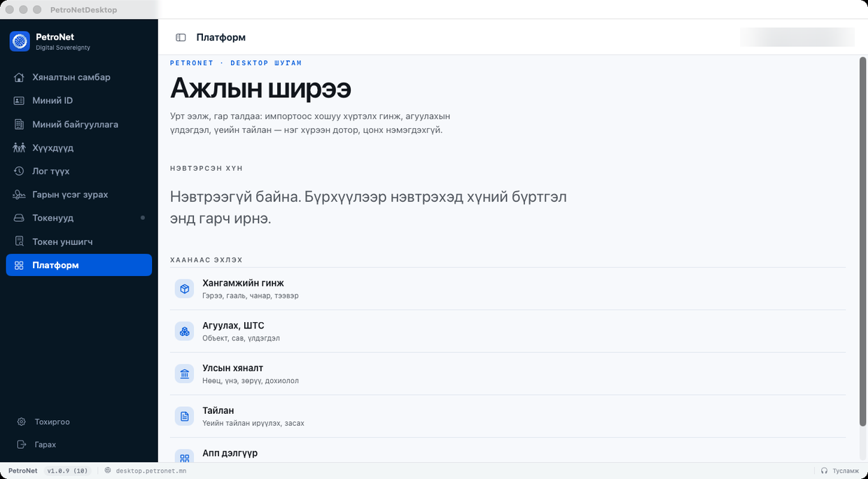
Task: Click the reader icon beside Токен уншигч
Action: pos(19,242)
